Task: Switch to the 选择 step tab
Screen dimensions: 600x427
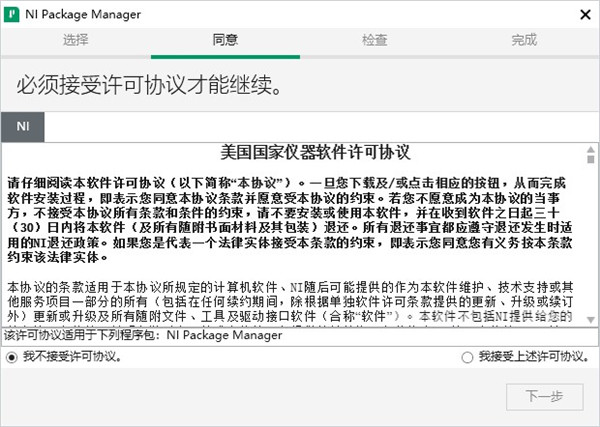Action: pos(76,40)
